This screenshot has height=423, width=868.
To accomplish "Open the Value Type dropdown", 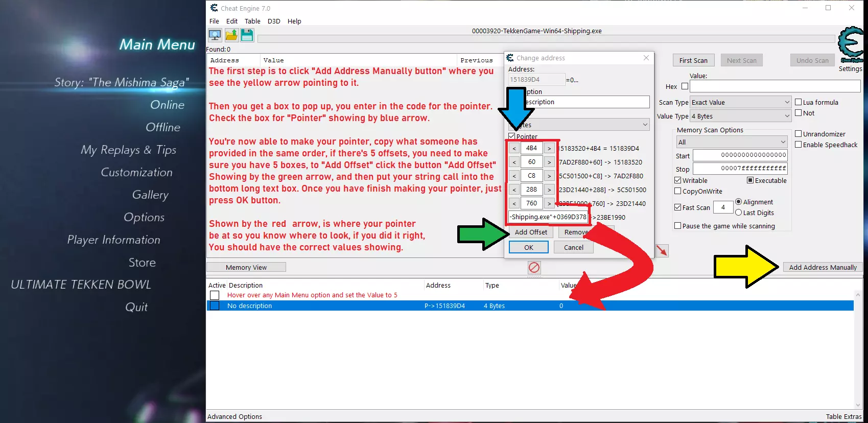I will pyautogui.click(x=741, y=116).
